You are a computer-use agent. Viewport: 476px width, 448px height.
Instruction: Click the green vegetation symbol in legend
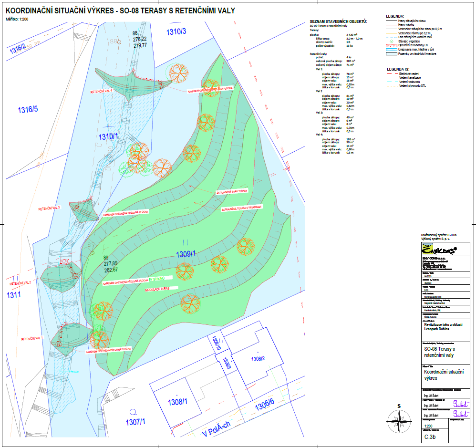point(392,42)
